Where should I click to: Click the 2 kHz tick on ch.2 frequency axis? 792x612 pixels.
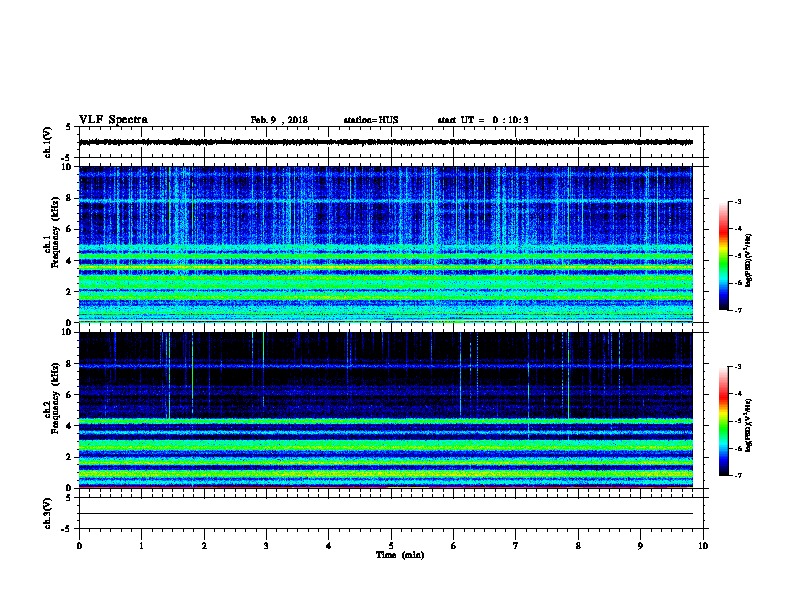coord(69,457)
